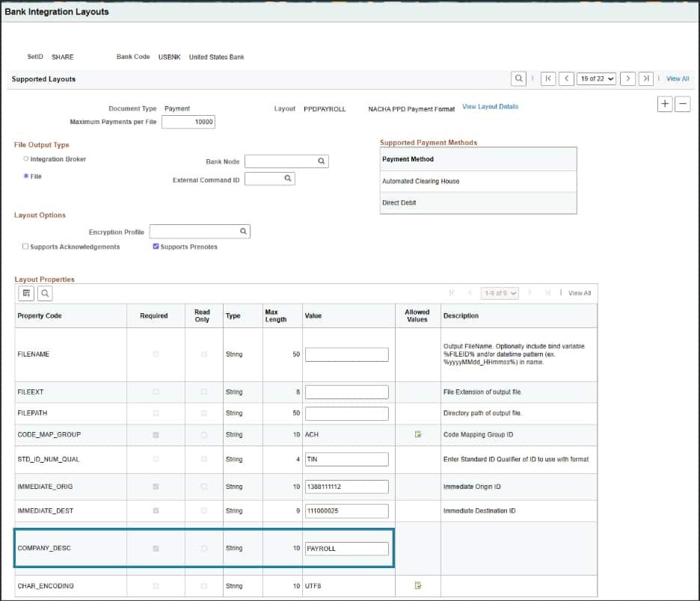
Task: Uncheck Supports Prenotes checkbox
Action: [x=156, y=247]
